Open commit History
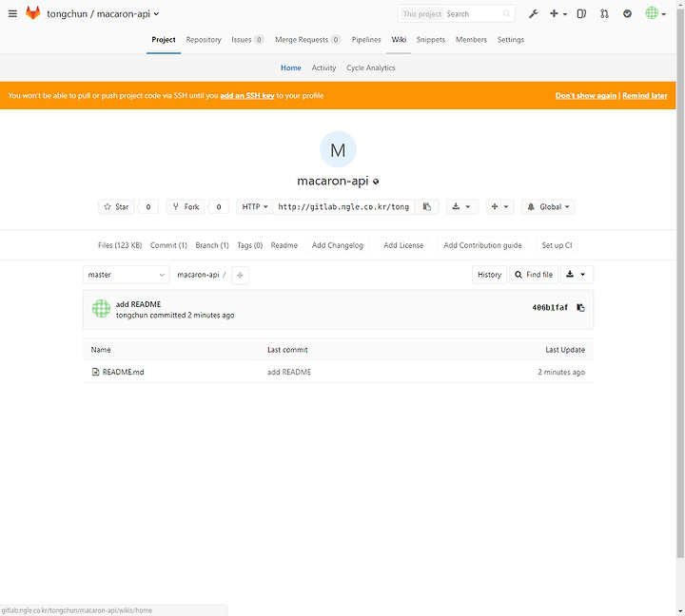Image resolution: width=685 pixels, height=616 pixels. coord(489,275)
